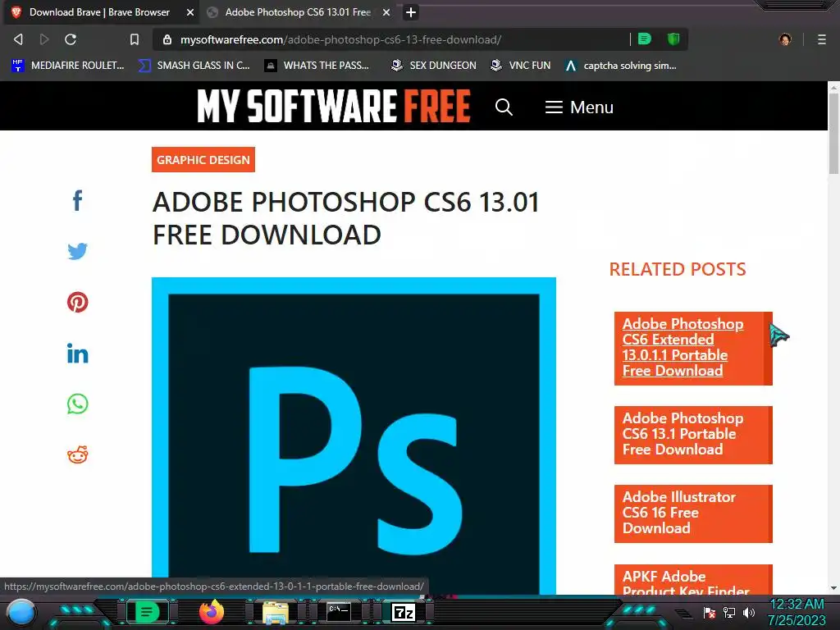
Task: Open the green Brave Shields icon
Action: pos(673,39)
